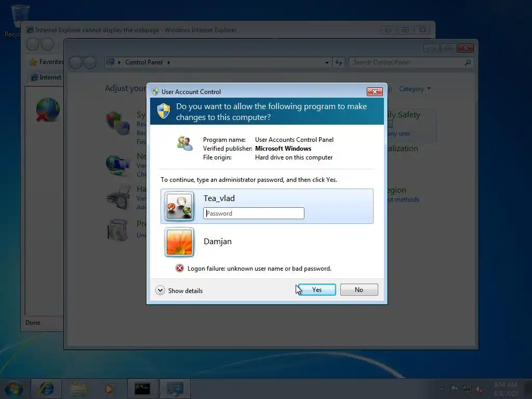The image size is (532, 399).
Task: Click the Family Safety heading in Control Panel
Action: [404, 115]
